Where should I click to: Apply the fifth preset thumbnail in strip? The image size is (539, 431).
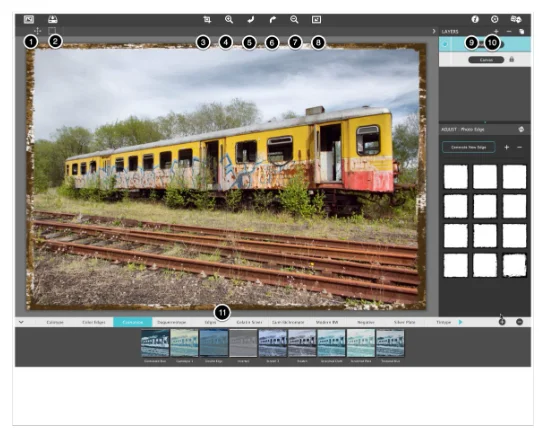coord(273,343)
